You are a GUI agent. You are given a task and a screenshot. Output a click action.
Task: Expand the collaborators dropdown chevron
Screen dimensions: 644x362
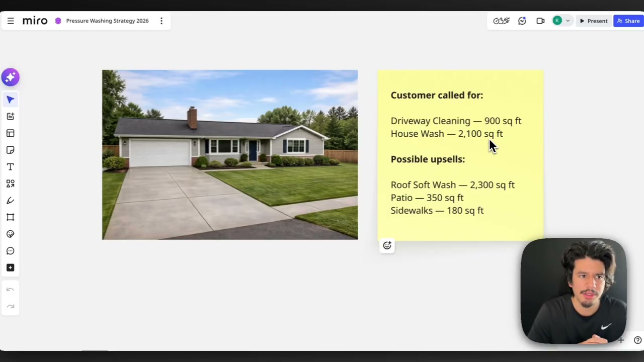tap(568, 21)
